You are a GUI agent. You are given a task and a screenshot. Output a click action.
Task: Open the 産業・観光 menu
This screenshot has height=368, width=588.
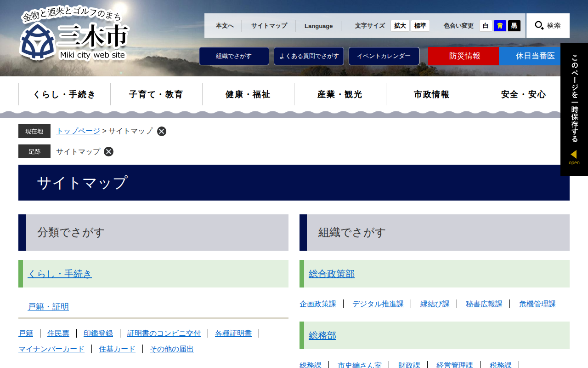coord(340,94)
